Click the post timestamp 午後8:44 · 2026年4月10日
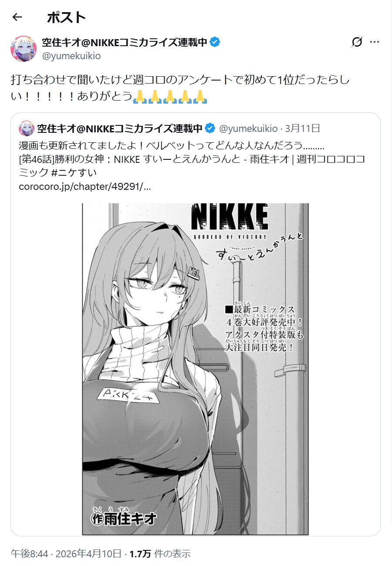 click(x=66, y=554)
